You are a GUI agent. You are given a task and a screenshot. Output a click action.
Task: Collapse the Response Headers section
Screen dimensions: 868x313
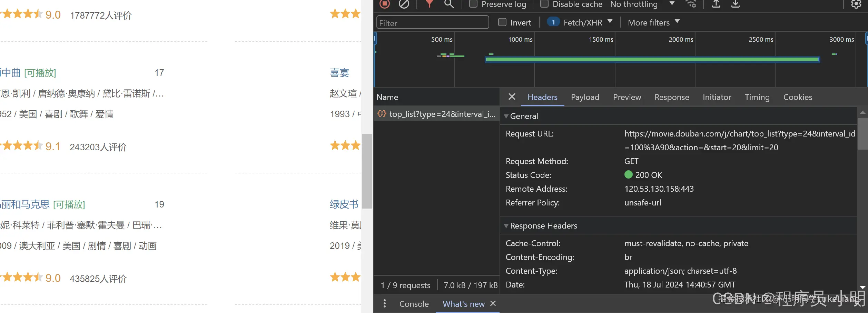tap(506, 226)
